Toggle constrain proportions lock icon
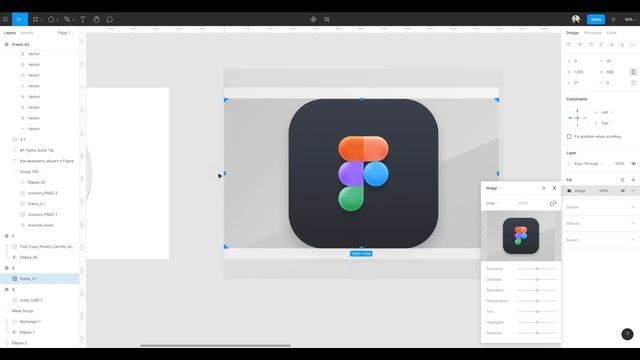 coord(633,72)
